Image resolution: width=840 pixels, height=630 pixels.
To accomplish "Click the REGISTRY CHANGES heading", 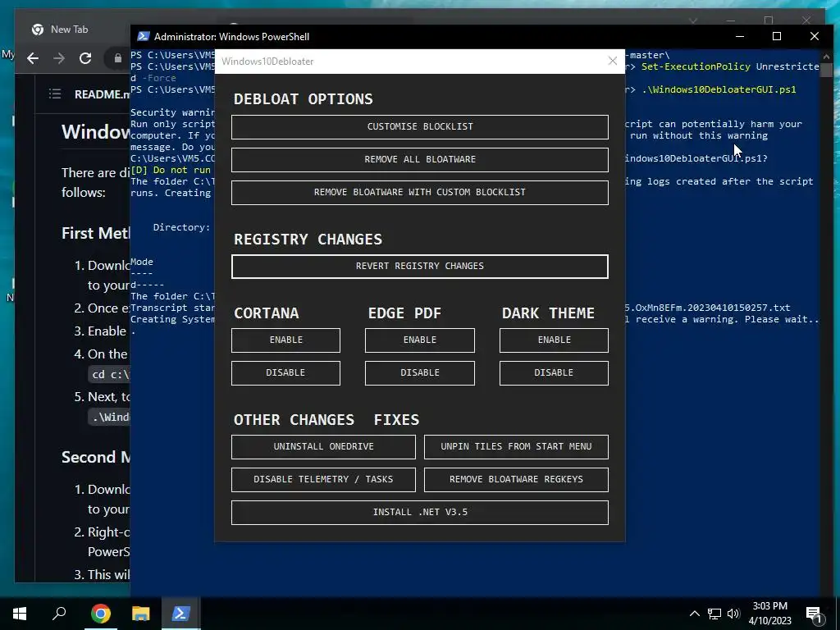I will (308, 239).
